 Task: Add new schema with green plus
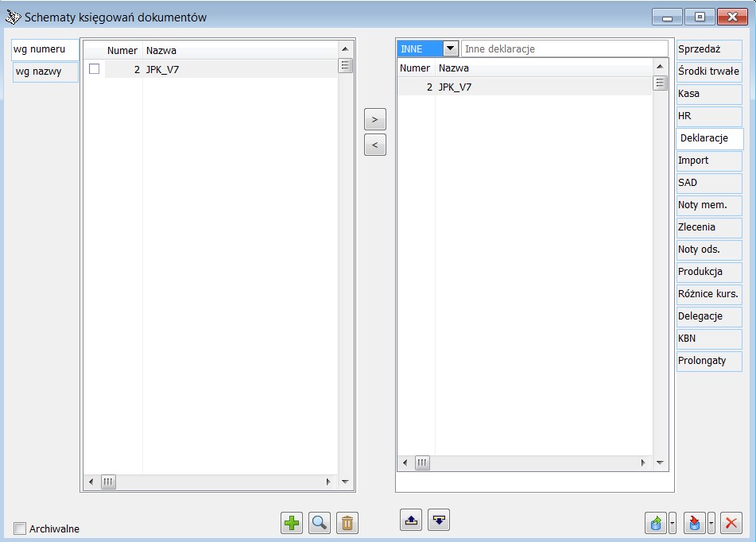tap(292, 523)
